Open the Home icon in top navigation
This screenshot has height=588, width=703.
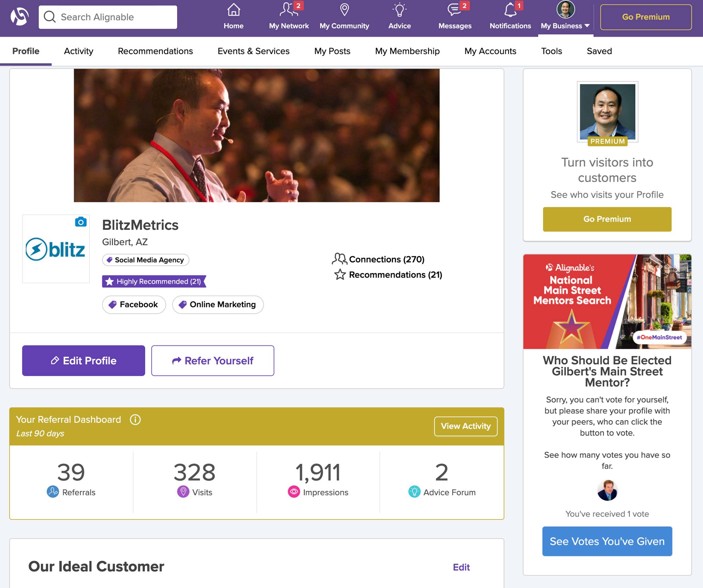[x=233, y=10]
